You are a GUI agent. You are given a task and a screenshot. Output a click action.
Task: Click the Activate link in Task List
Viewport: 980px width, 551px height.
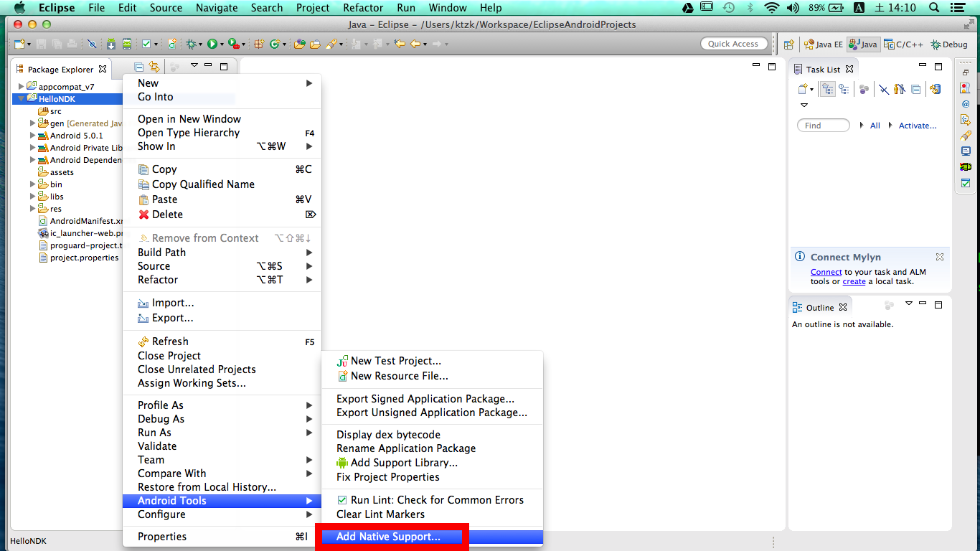pos(917,125)
